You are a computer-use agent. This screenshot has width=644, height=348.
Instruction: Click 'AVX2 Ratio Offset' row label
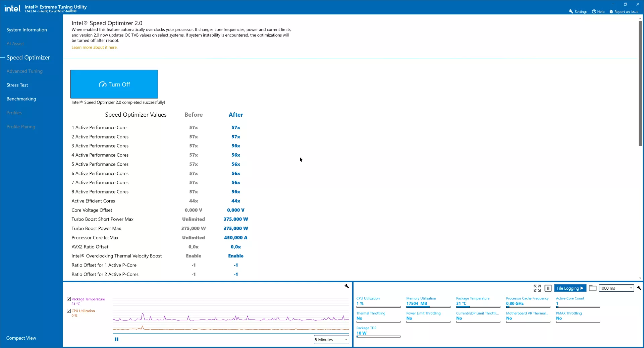[x=90, y=247]
